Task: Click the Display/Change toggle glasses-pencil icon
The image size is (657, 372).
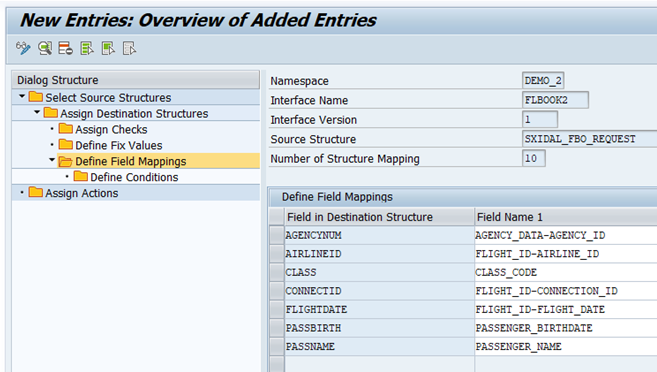Action: [23, 48]
